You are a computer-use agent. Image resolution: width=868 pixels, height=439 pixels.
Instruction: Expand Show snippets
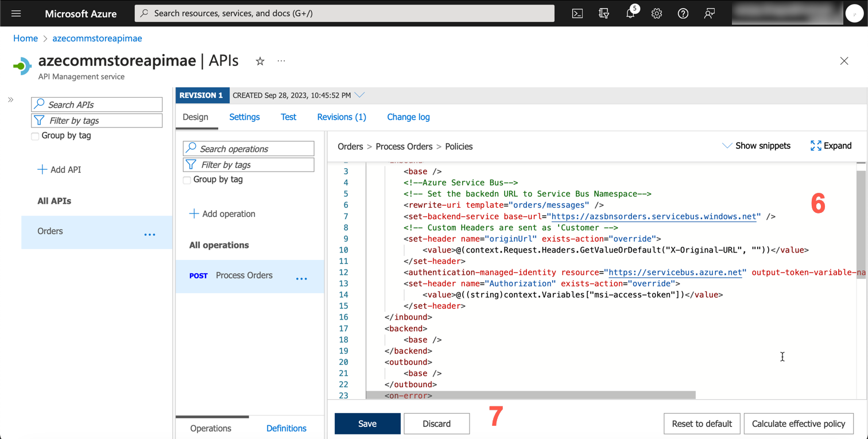[x=756, y=146]
